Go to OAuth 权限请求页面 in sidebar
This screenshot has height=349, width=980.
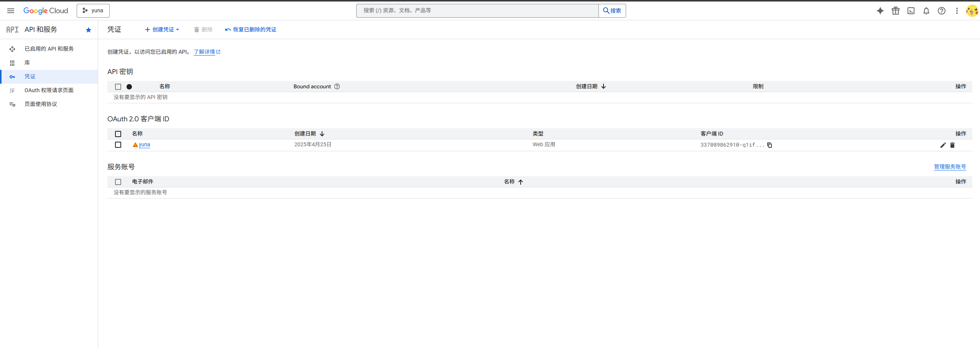(x=49, y=90)
